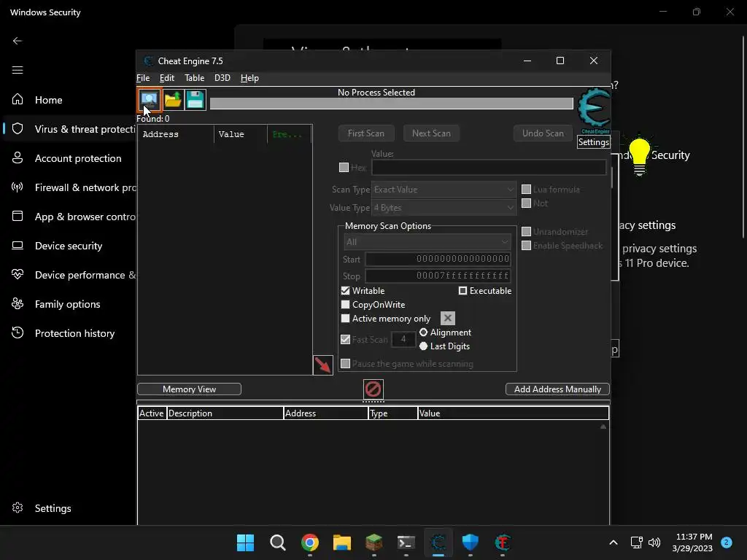Open the Value Type dropdown
Screen dimensions: 747x560
pyautogui.click(x=444, y=208)
